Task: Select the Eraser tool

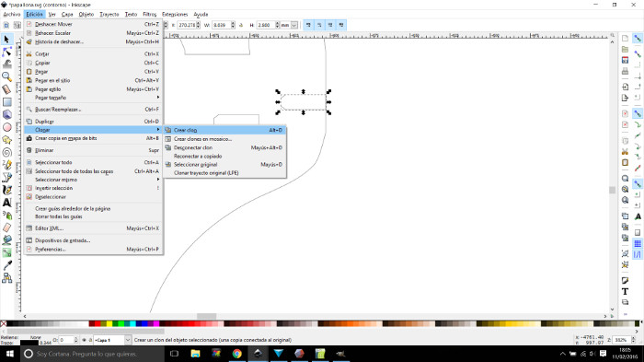Action: tap(6, 228)
